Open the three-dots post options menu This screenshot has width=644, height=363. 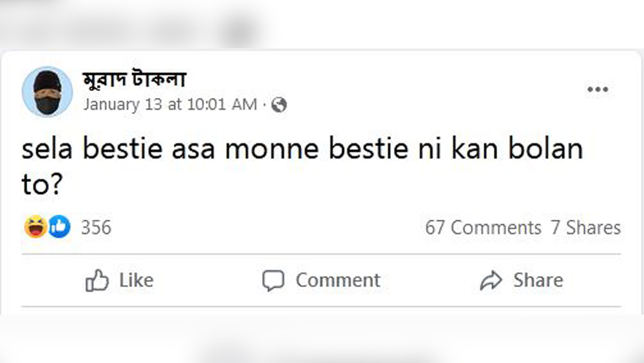click(x=598, y=90)
